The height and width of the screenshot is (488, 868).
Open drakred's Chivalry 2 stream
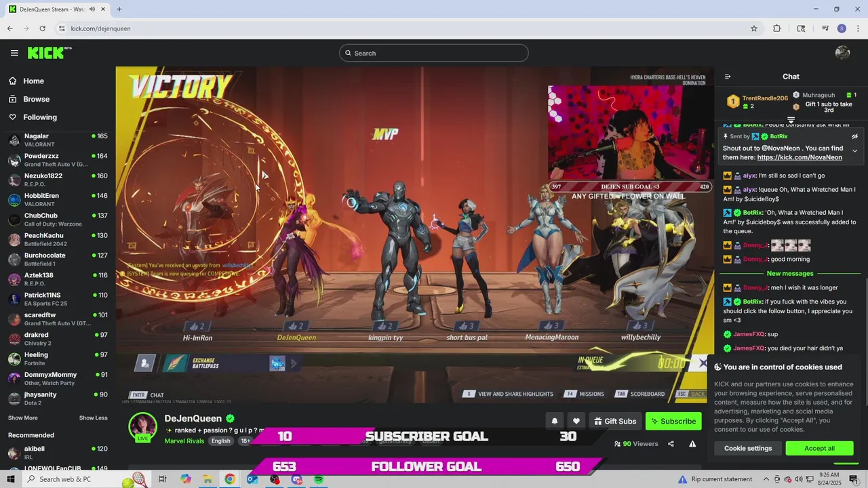58,339
